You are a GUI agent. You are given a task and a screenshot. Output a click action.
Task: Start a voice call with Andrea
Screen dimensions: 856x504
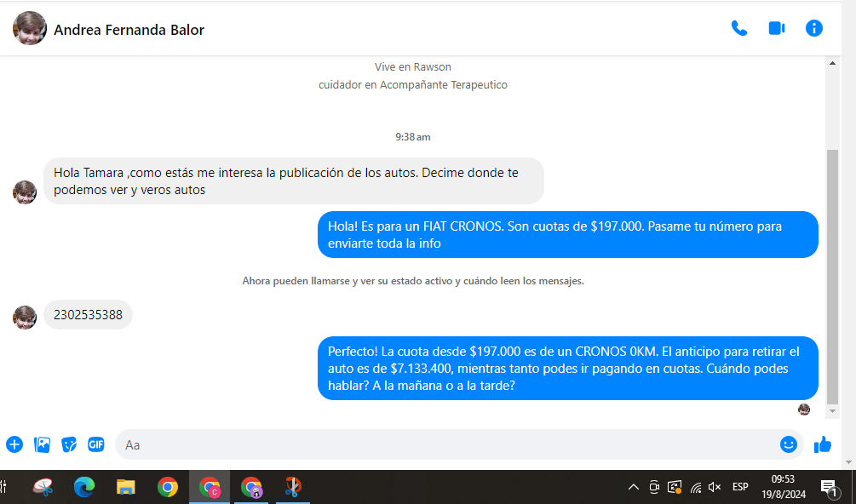[x=738, y=29]
